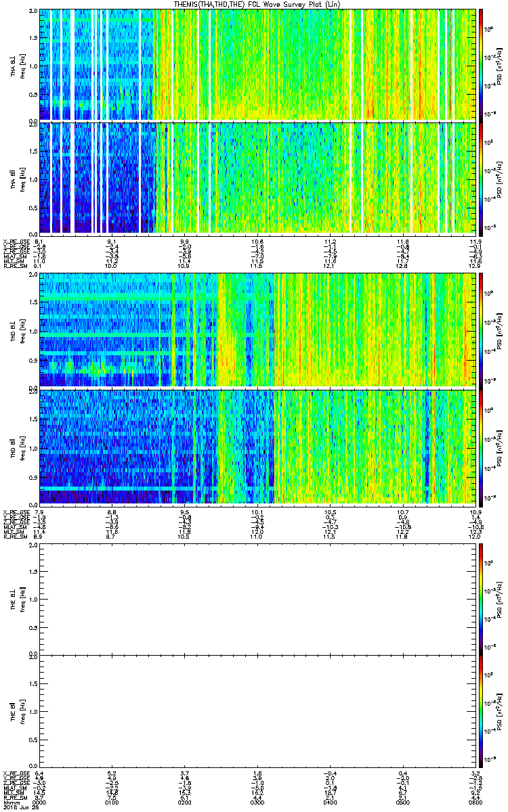508x812 pixels.
Task: Click the PSD color bar beside THD B-perpendicular panel
Action: (481, 330)
